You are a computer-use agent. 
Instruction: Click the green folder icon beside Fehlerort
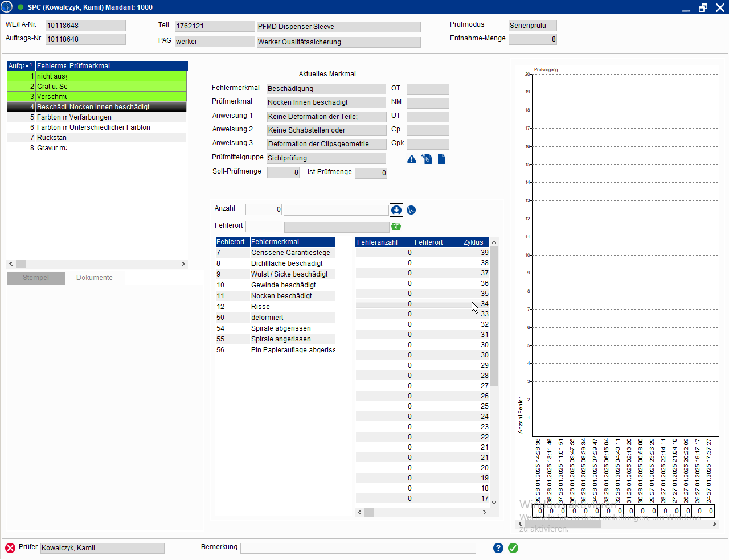(396, 227)
